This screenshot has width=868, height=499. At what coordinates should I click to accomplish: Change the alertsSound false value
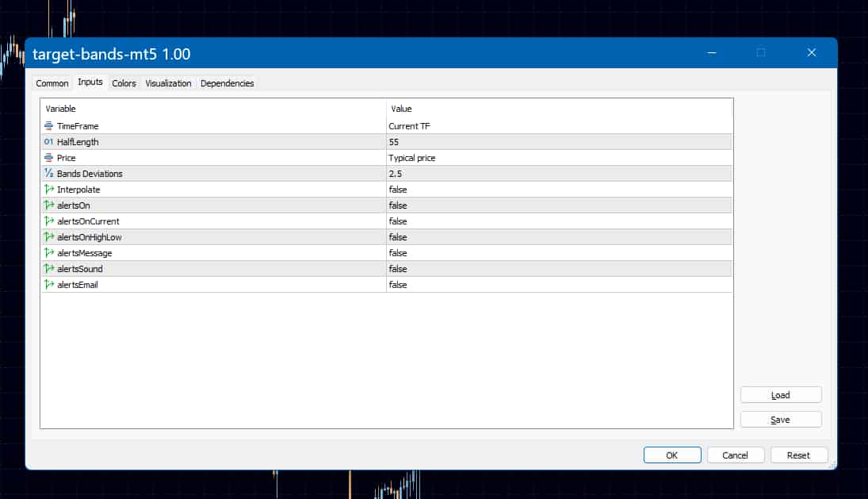click(559, 269)
